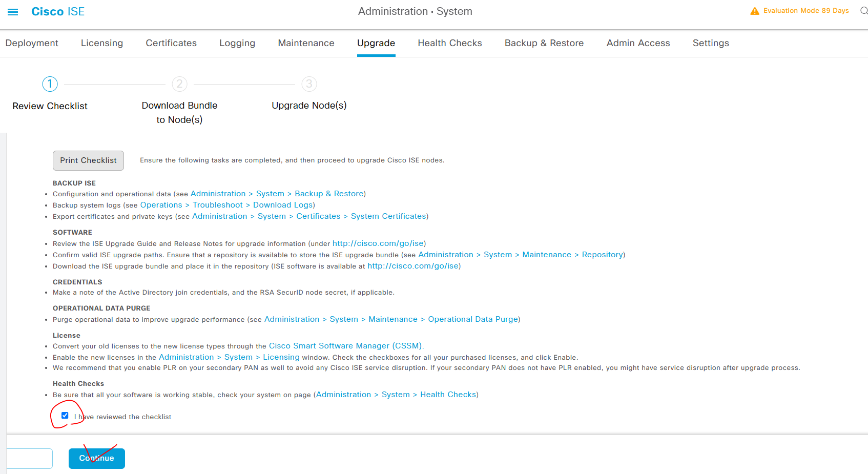Open the Settings tab

point(711,43)
